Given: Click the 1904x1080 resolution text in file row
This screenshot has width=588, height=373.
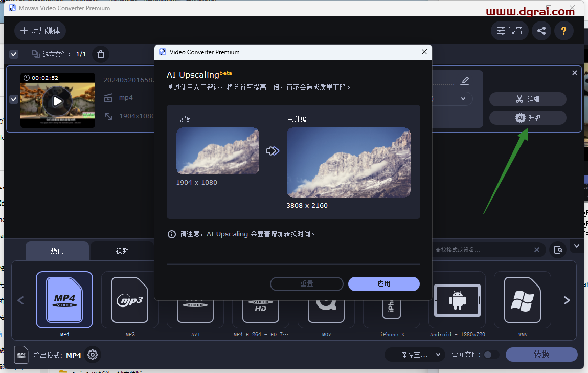Looking at the screenshot, I should click(x=137, y=116).
